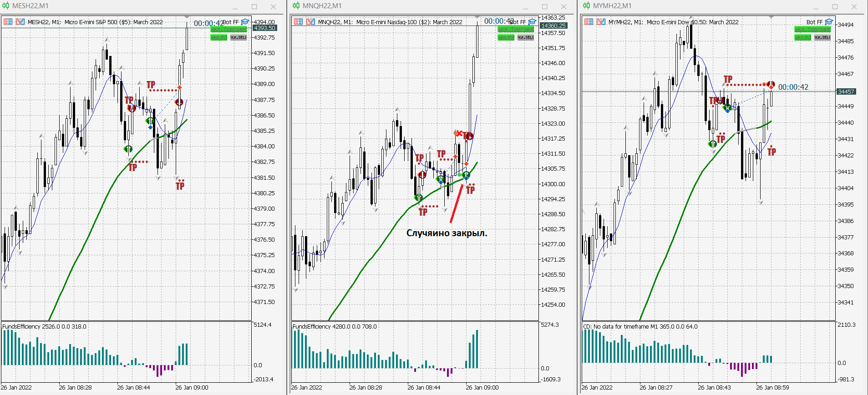Toggle the вкл.BUY button in MESH22 chart

[x=219, y=37]
